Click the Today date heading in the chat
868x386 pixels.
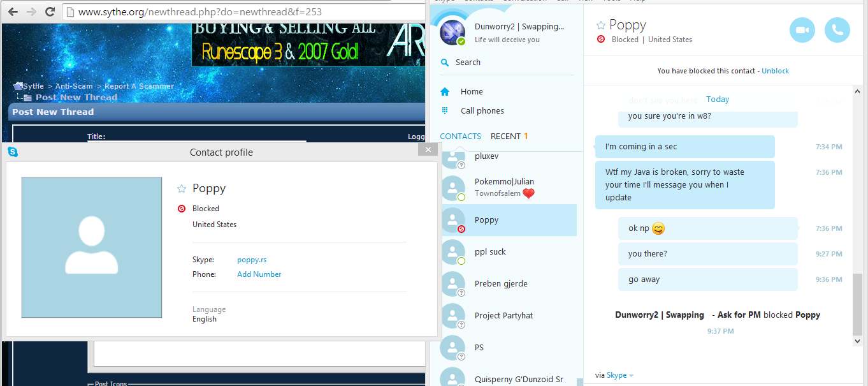tap(718, 100)
